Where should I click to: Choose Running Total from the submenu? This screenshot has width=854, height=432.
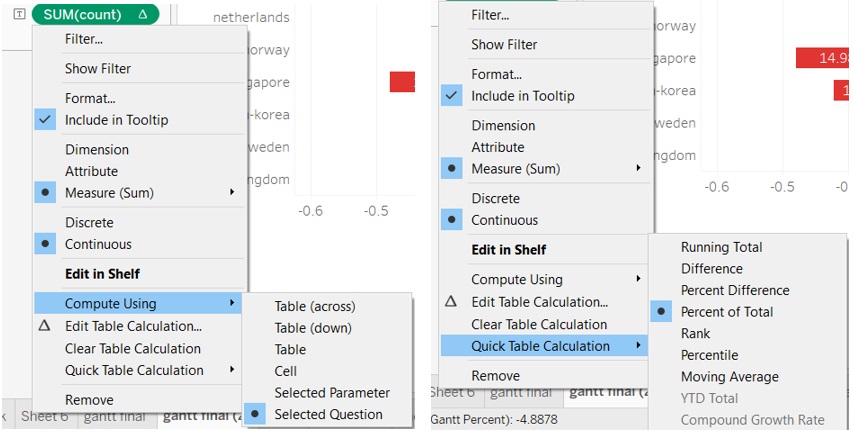(721, 247)
